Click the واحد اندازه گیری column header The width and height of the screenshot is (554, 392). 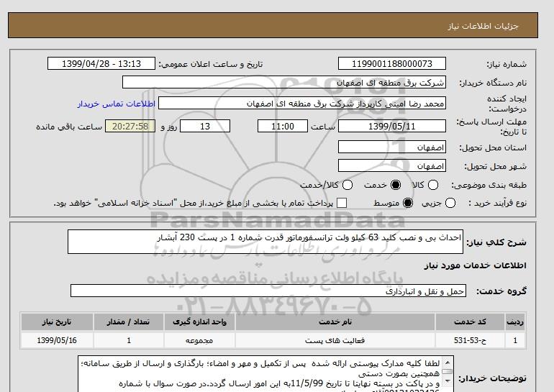[x=199, y=322]
